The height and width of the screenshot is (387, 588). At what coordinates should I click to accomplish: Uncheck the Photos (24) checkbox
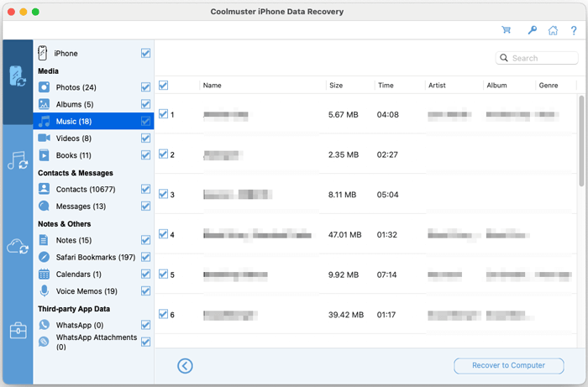[145, 87]
